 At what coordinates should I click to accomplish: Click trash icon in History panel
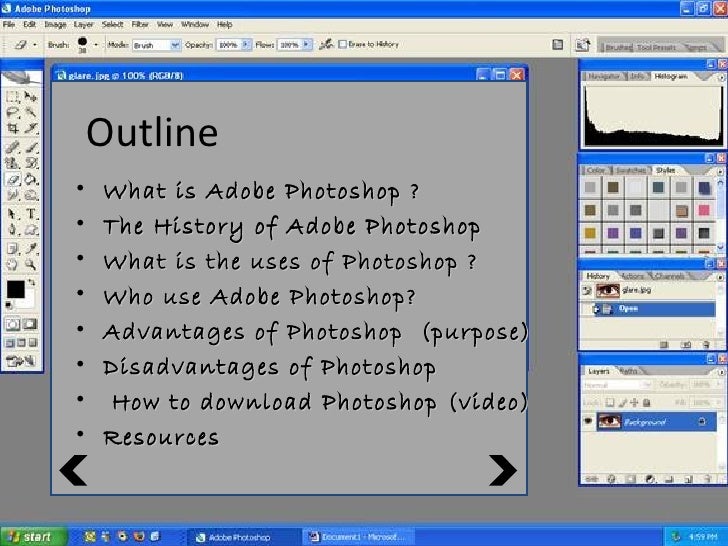(706, 344)
